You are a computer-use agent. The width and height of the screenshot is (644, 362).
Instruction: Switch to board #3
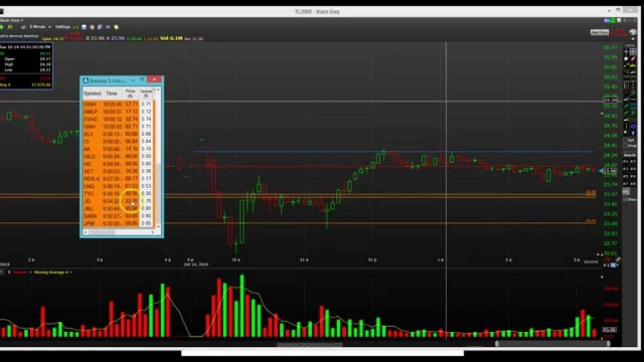(626, 168)
